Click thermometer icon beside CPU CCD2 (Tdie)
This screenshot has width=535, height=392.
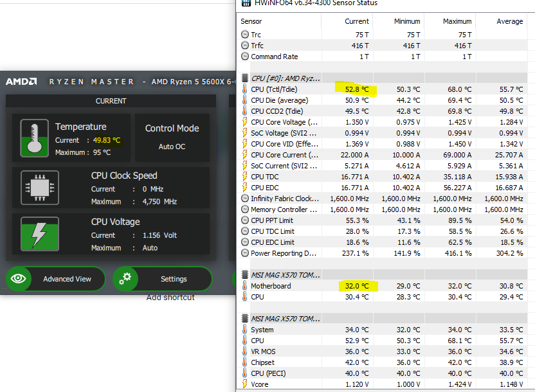(x=244, y=111)
